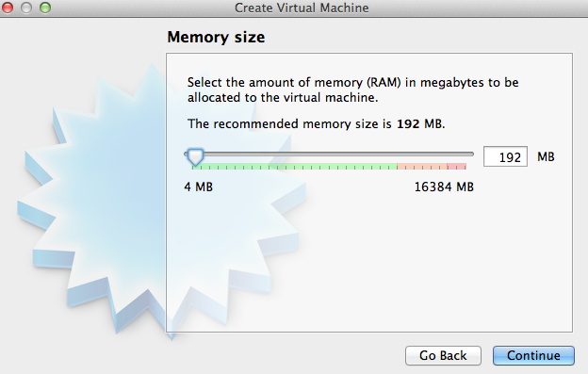The width and height of the screenshot is (588, 374).
Task: Click the Memory size heading
Action: click(x=216, y=37)
